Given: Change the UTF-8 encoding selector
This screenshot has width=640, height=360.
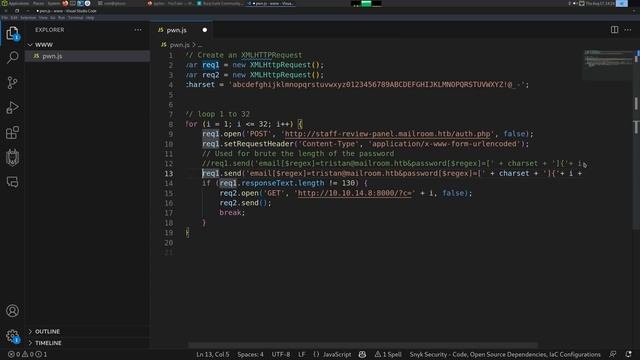Looking at the screenshot, I should tap(281, 354).
